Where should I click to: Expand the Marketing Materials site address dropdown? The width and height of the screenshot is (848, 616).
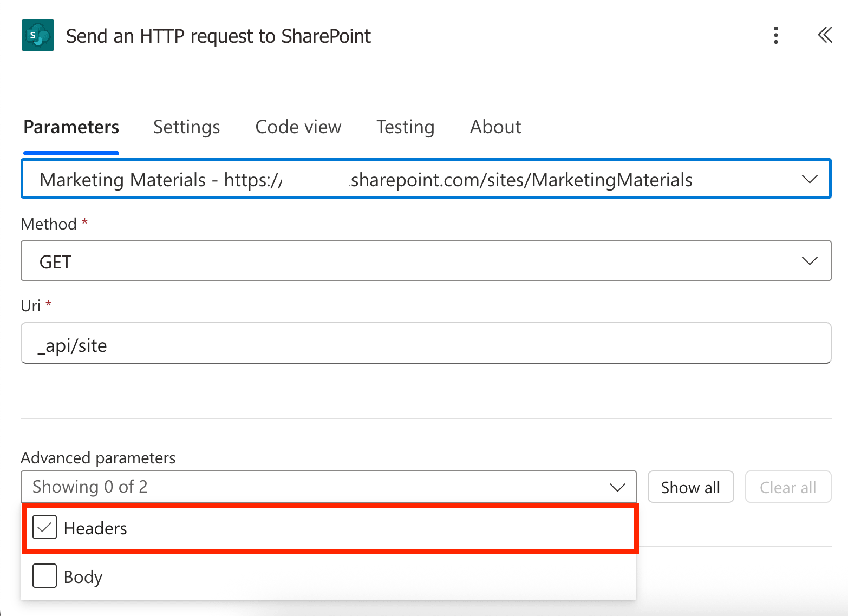pos(426,179)
